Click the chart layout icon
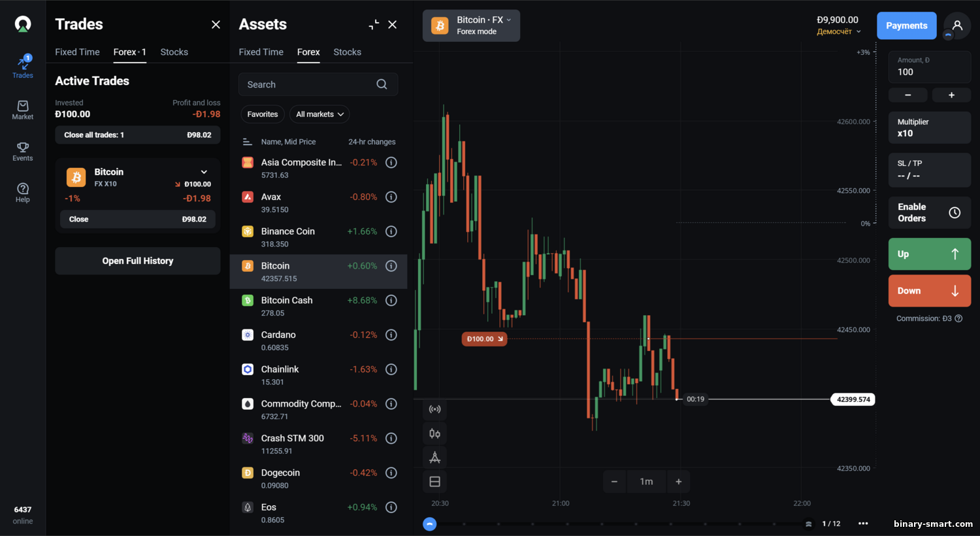The height and width of the screenshot is (536, 980). 434,482
